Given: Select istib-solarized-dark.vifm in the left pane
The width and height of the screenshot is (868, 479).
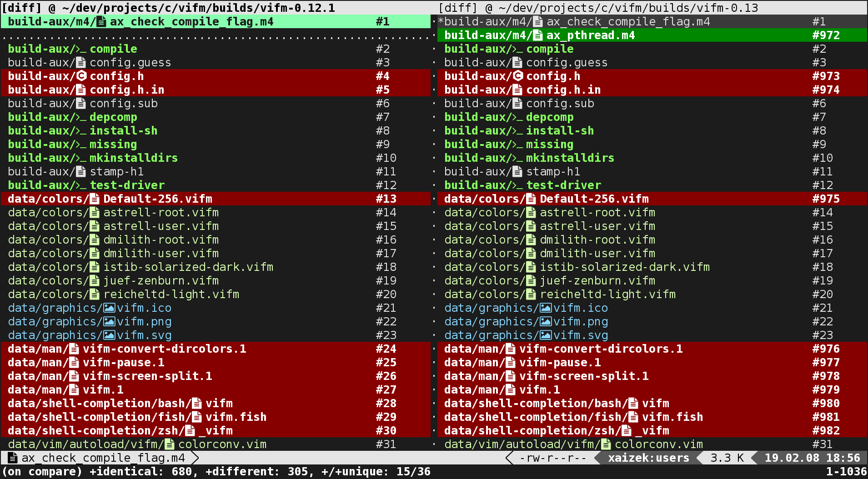Looking at the screenshot, I should pyautogui.click(x=188, y=267).
